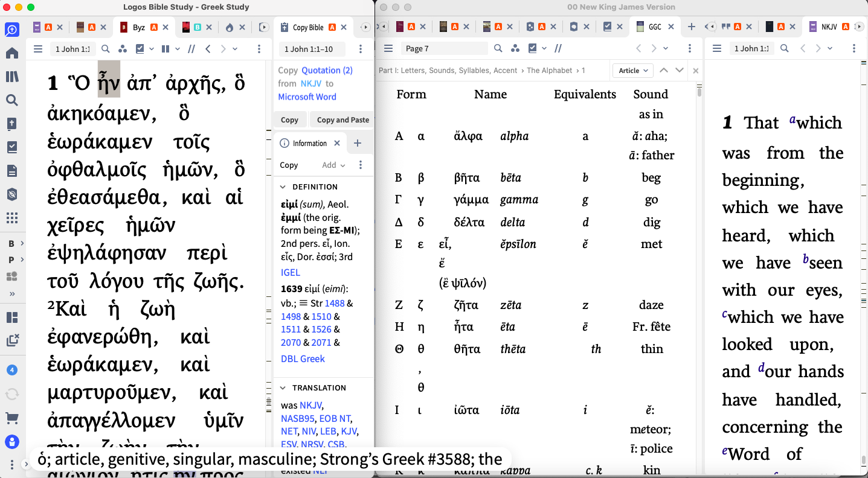The height and width of the screenshot is (478, 868).
Task: Click the Logos search-plus icon at sidebar top
Action: point(11,29)
